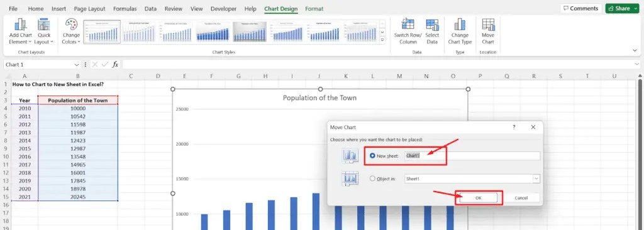Switch to the Help tab
The image size is (644, 230).
pyautogui.click(x=250, y=9)
